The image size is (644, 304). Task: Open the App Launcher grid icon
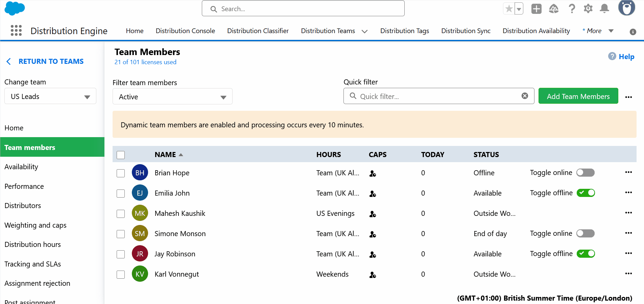(x=16, y=30)
